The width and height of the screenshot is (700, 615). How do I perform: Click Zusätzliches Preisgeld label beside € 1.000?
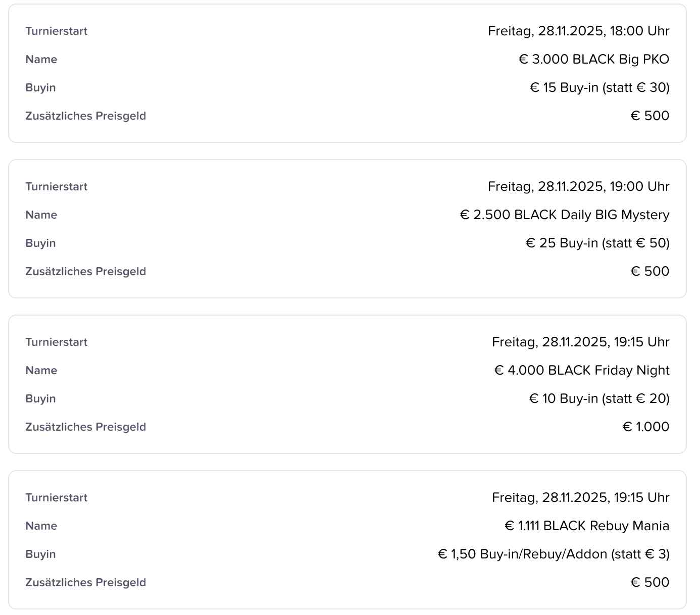pos(86,427)
